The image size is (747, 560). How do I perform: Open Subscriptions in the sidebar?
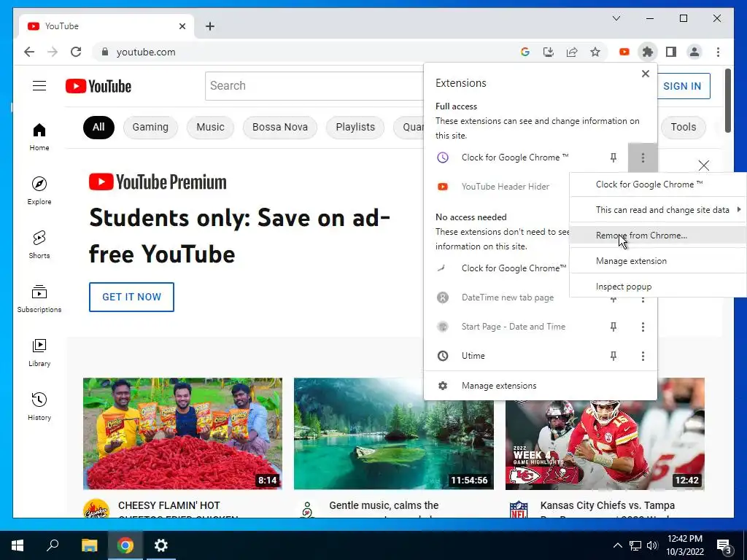click(39, 298)
